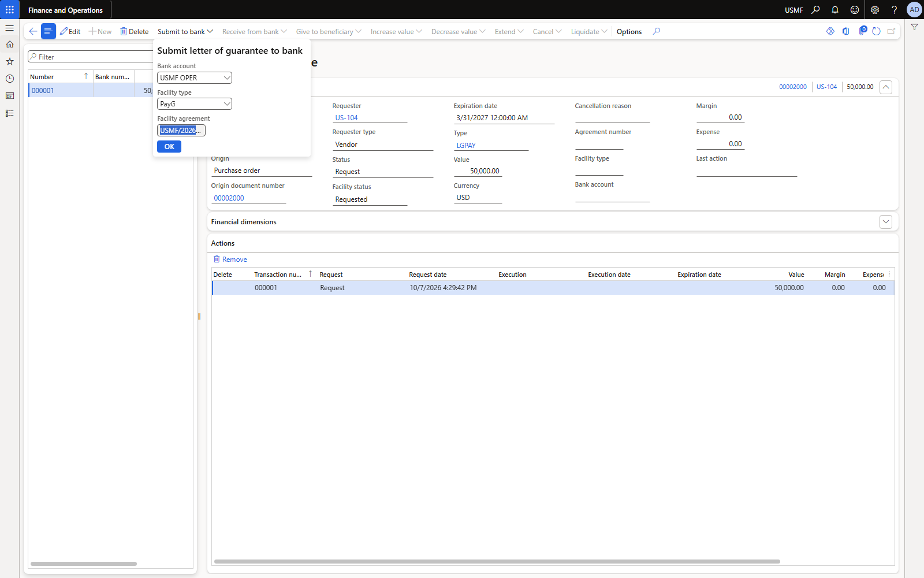924x578 pixels.
Task: Expand the Submit to bank menu
Action: [x=185, y=31]
